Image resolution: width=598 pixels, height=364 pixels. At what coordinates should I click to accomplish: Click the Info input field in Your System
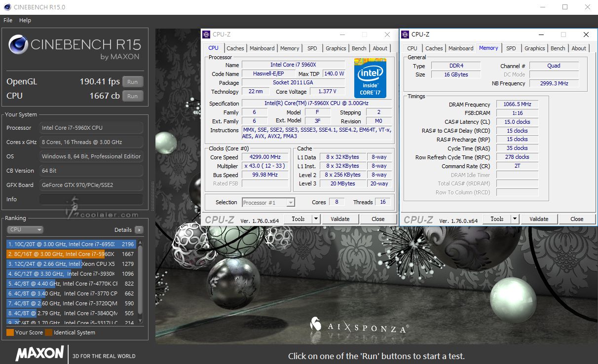[x=91, y=199]
